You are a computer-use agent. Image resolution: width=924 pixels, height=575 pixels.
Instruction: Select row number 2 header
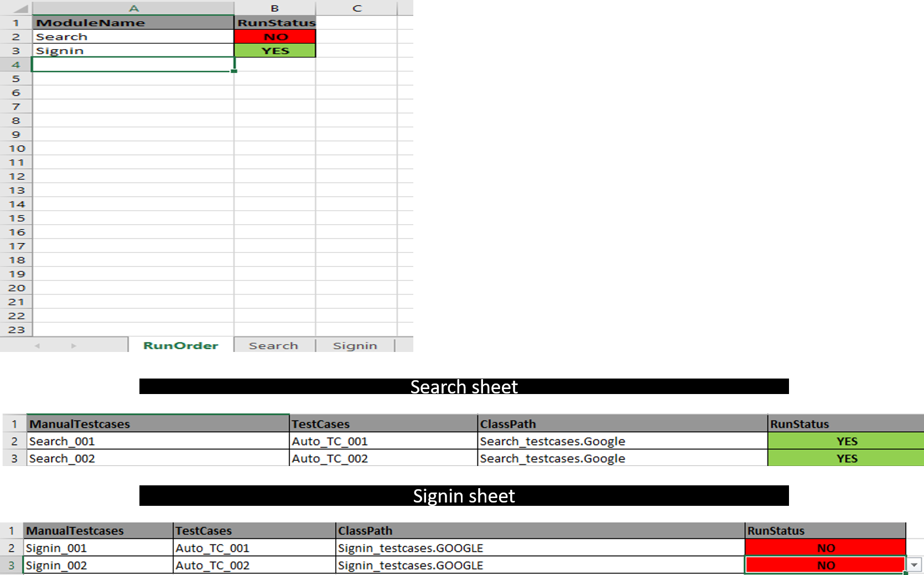click(17, 36)
